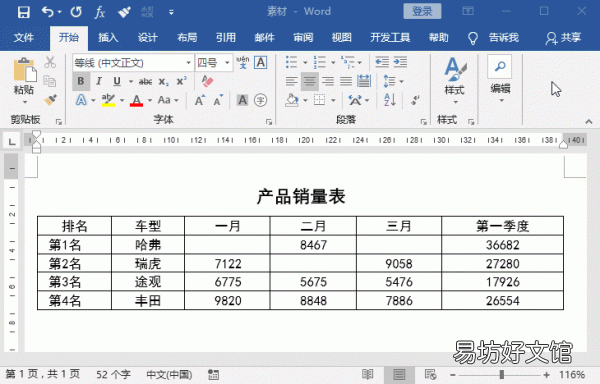This screenshot has width=600, height=384.
Task: Open the Paragraph dialog launcher
Action: click(423, 122)
